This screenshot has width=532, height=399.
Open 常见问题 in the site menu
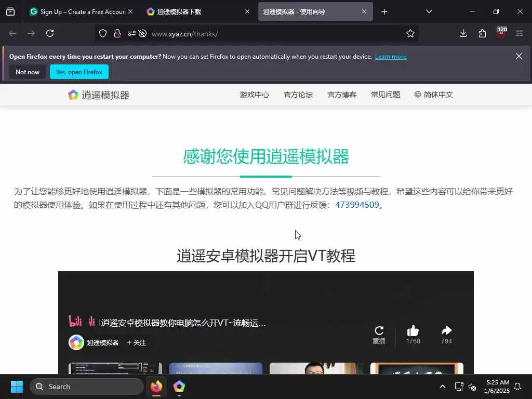point(385,95)
